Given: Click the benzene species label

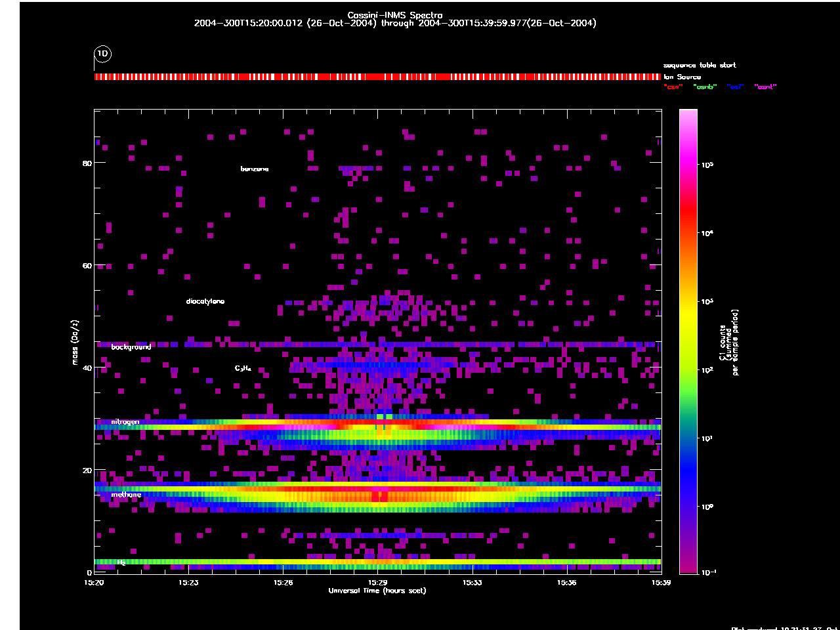Looking at the screenshot, I should pyautogui.click(x=253, y=169).
